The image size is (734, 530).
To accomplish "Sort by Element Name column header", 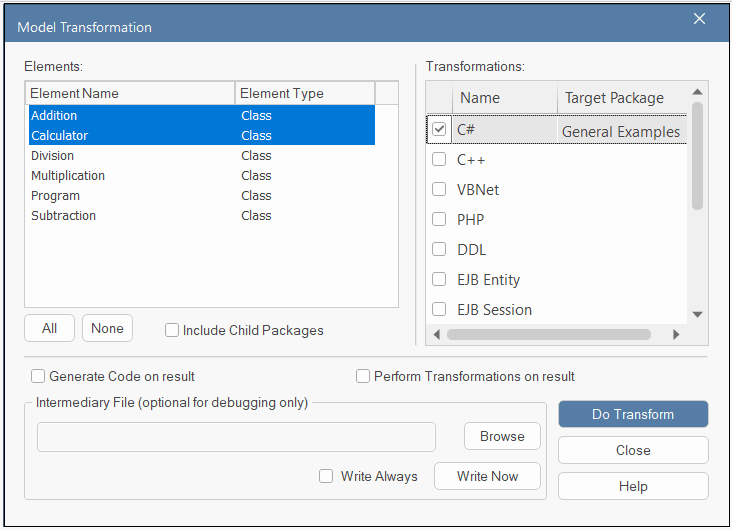I will 130,93.
